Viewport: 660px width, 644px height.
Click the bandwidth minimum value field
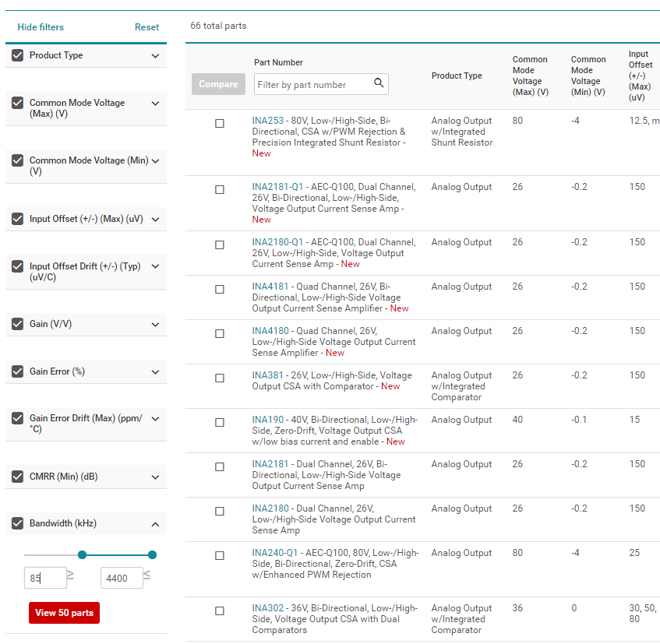(x=45, y=578)
